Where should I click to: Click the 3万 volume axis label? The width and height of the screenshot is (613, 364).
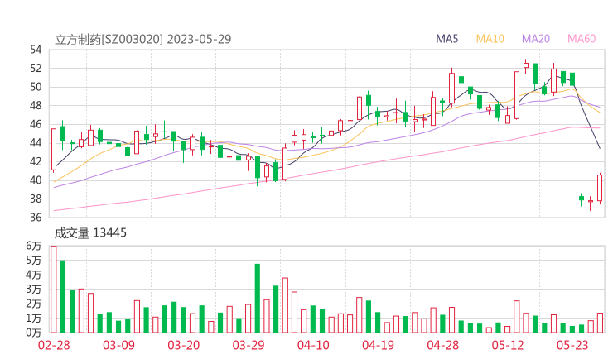(x=34, y=290)
